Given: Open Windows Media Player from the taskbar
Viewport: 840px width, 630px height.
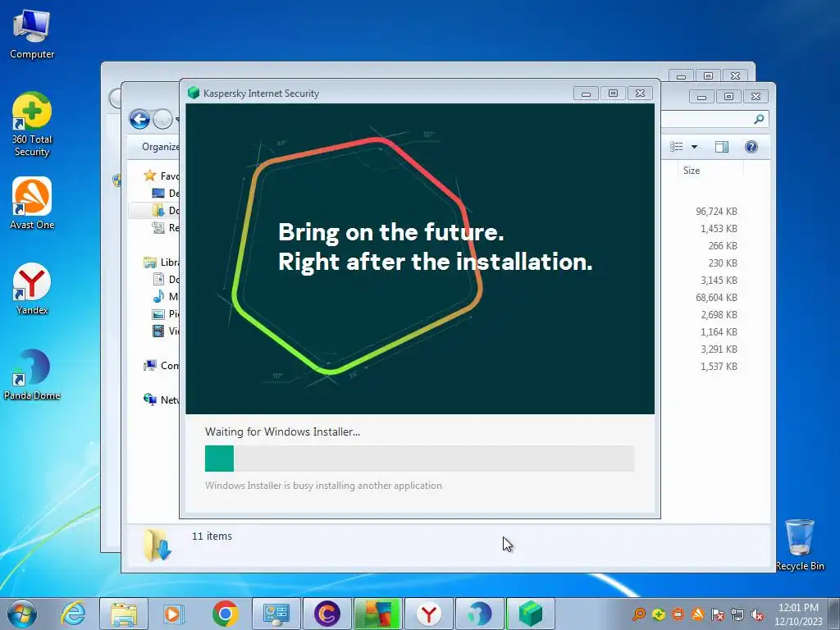Looking at the screenshot, I should (174, 614).
